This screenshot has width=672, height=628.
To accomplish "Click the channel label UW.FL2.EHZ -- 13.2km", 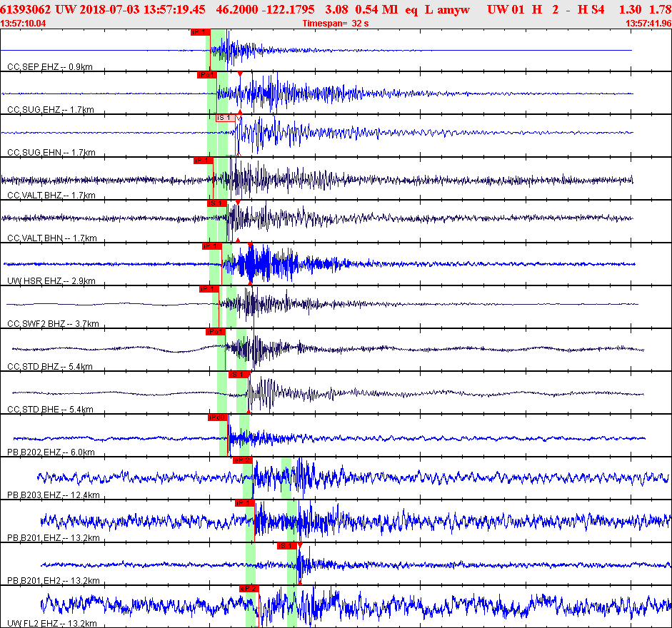I will 52,624.
